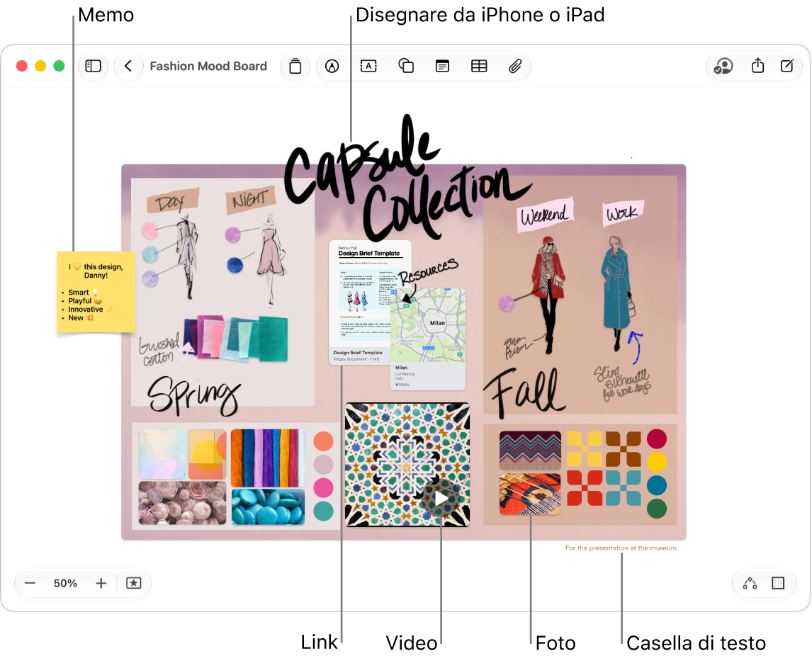Share the board
The height and width of the screenshot is (656, 812).
click(757, 67)
